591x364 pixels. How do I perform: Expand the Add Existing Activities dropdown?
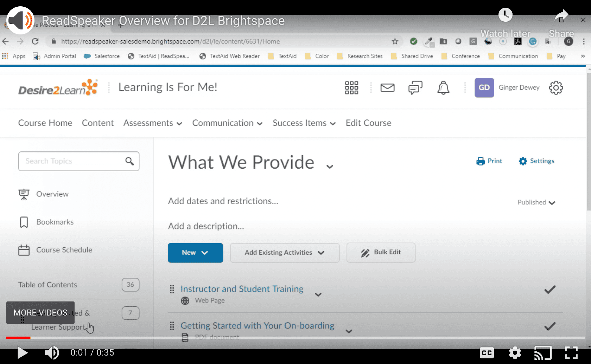pyautogui.click(x=285, y=253)
